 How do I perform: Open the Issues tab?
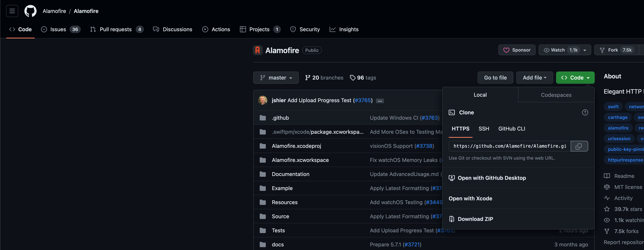point(61,29)
